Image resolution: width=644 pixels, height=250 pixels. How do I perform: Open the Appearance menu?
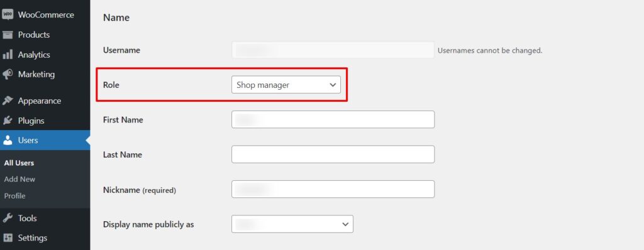[x=45, y=101]
